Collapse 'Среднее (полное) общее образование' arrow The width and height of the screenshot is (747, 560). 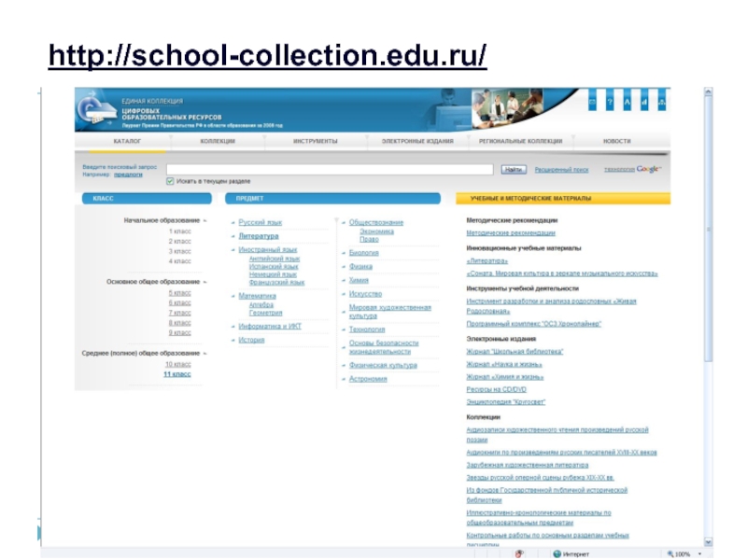pyautogui.click(x=204, y=354)
